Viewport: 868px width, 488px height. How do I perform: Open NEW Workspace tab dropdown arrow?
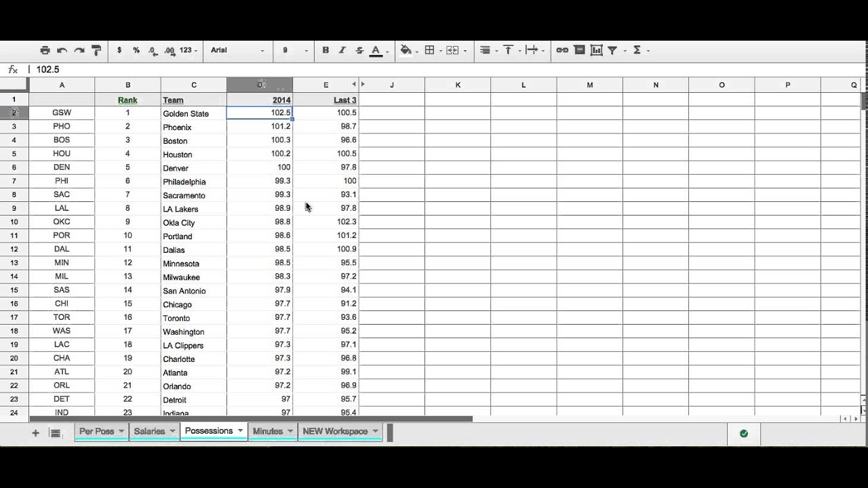tap(375, 431)
